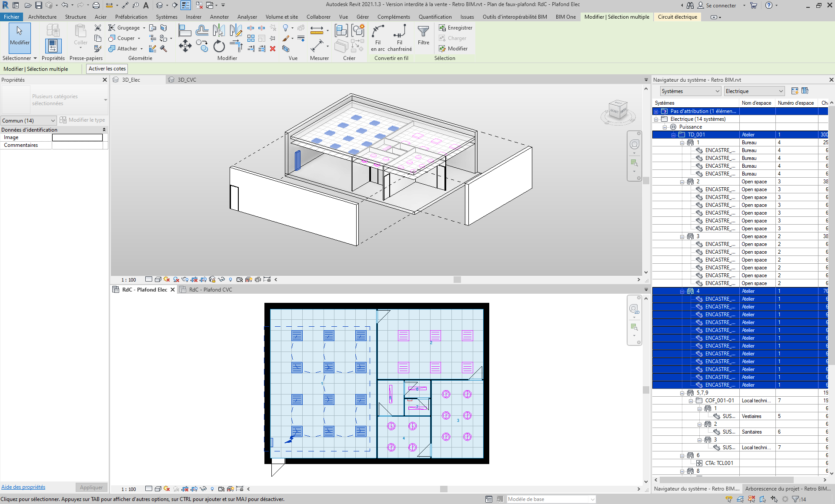Toggle the Propriétés palette ribbon button

pyautogui.click(x=53, y=46)
